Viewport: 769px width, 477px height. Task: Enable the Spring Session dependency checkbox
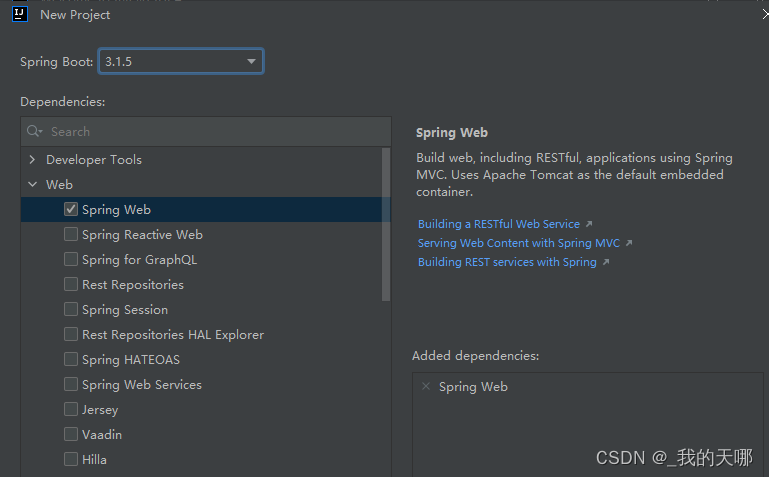point(71,309)
